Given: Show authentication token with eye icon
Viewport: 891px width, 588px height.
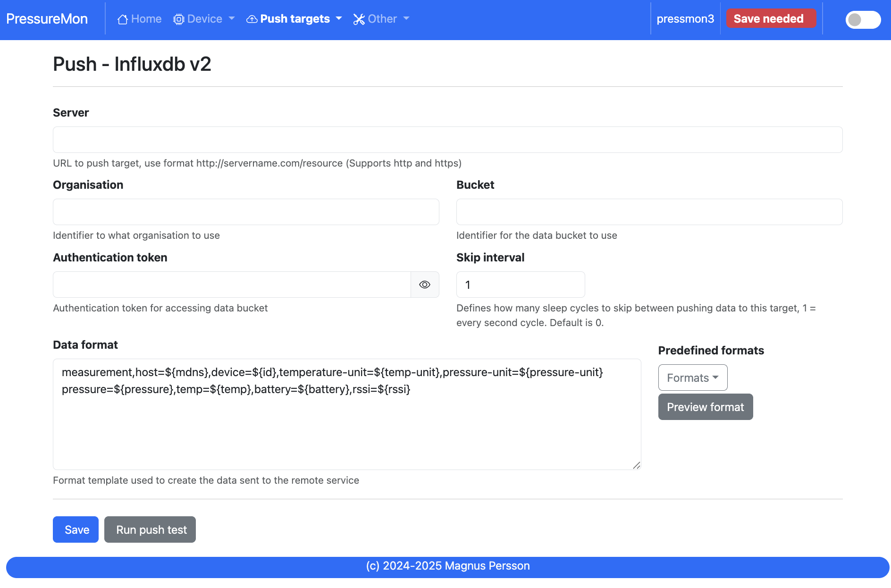Looking at the screenshot, I should click(425, 285).
